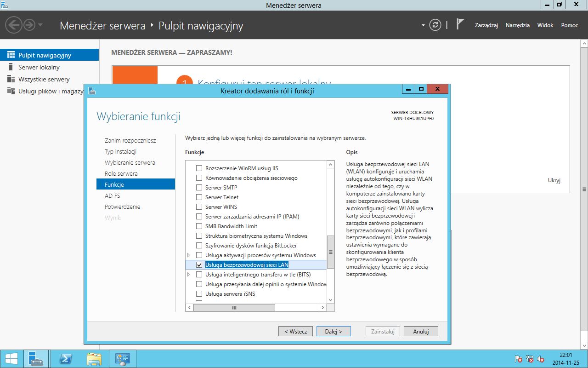Image resolution: width=588 pixels, height=368 pixels.
Task: Click the forward navigation arrow in Server Manager
Action: (29, 25)
